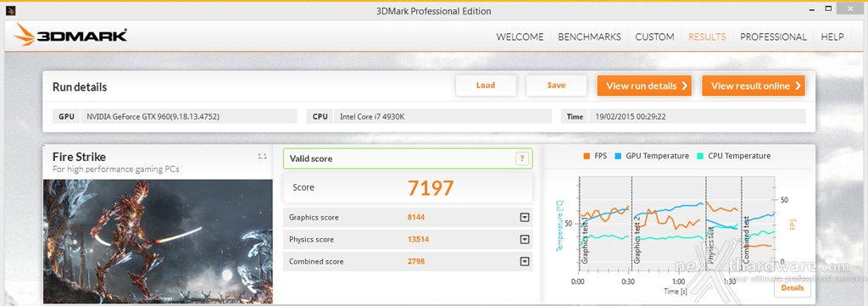868x306 pixels.
Task: Minimize the 3DMark window
Action: pos(812,8)
